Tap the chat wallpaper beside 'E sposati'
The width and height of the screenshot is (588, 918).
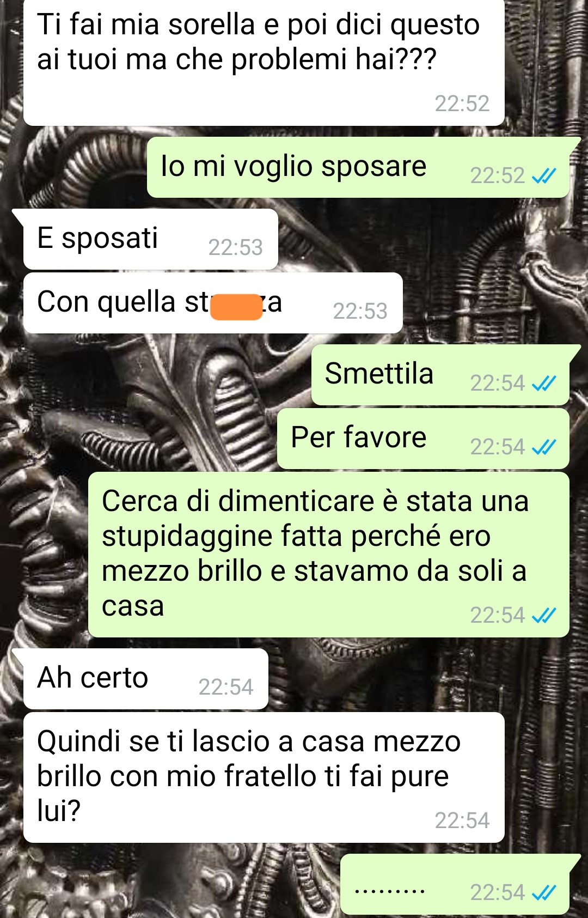(425, 240)
